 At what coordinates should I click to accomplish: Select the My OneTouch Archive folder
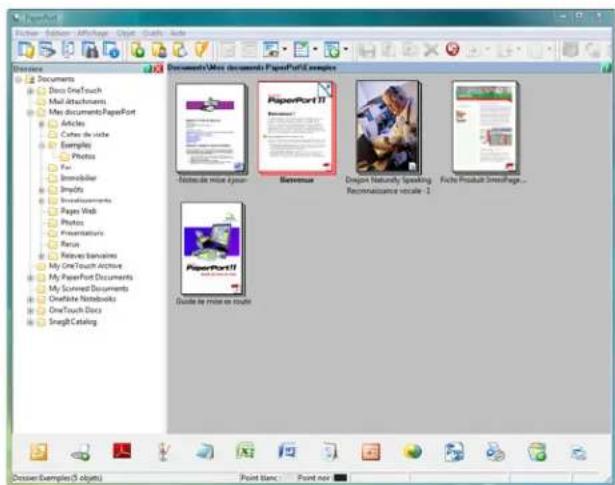[86, 266]
